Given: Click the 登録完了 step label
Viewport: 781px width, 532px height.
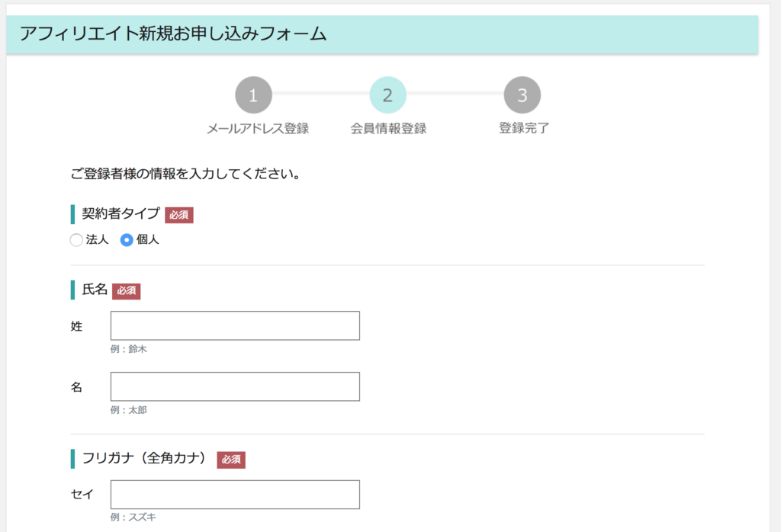Looking at the screenshot, I should click(524, 128).
